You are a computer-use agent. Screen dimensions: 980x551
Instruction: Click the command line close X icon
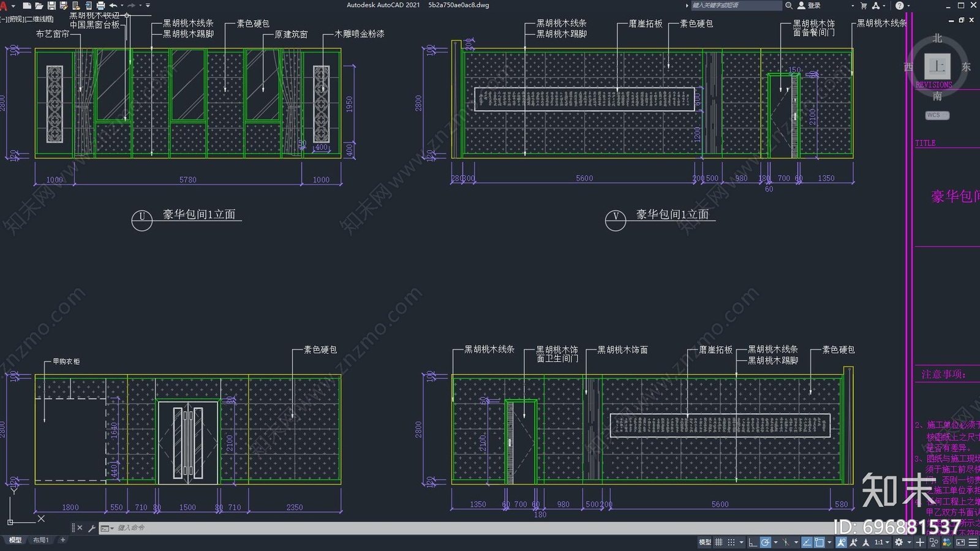coord(80,528)
